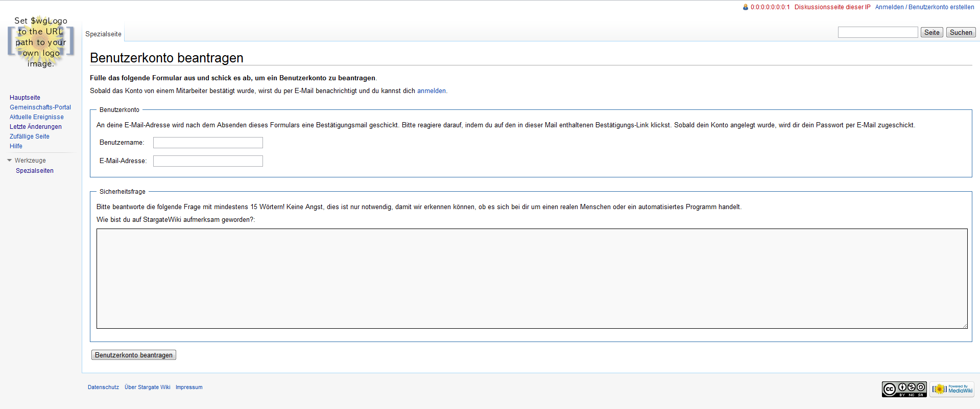Click Anmelden / Benutzerkonto erstellen link
This screenshot has height=409, width=980.
point(924,7)
